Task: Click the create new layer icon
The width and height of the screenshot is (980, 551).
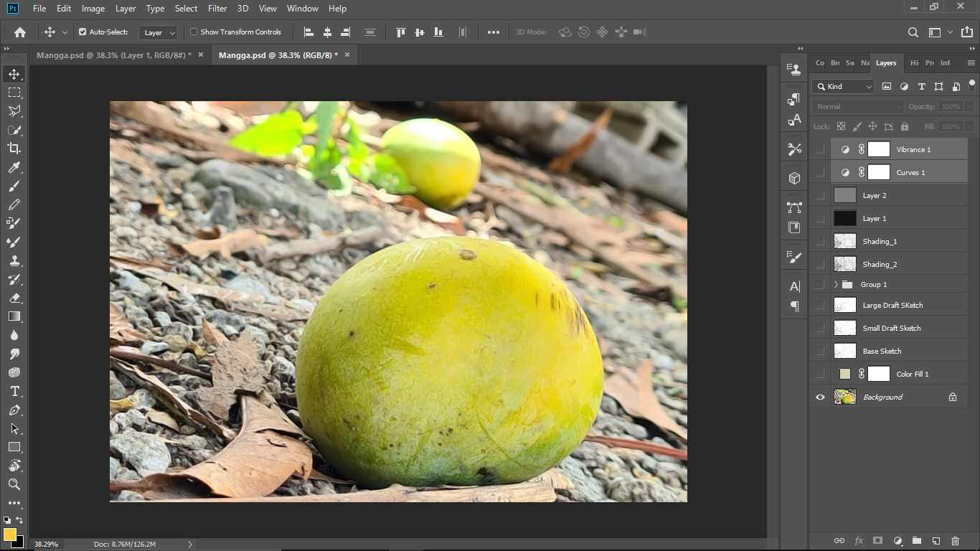Action: click(x=936, y=540)
